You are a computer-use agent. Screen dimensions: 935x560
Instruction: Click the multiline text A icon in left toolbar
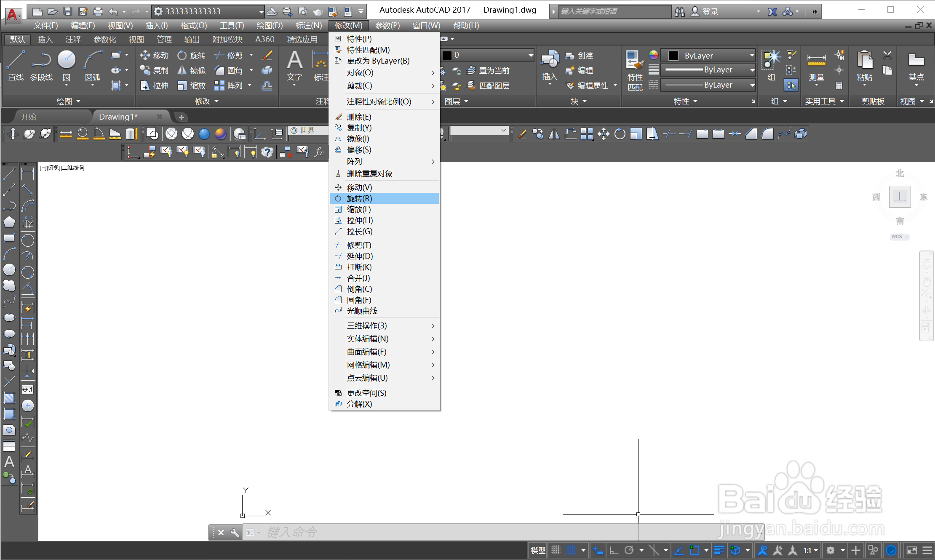(9, 462)
